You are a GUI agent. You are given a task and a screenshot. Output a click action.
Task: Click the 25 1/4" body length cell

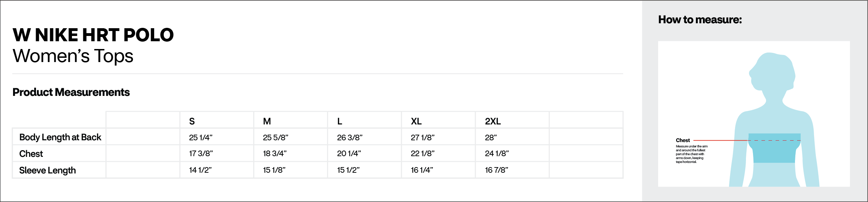(201, 137)
